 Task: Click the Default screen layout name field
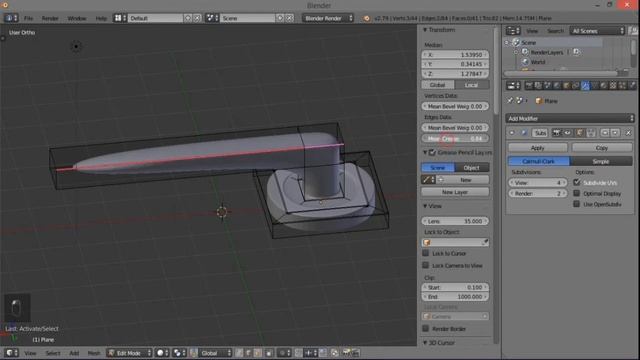tap(155, 18)
